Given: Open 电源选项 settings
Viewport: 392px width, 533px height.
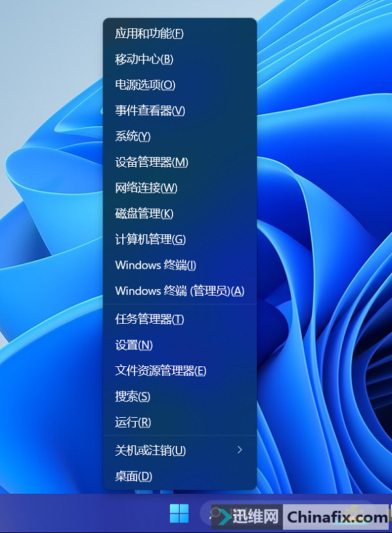Looking at the screenshot, I should (145, 85).
